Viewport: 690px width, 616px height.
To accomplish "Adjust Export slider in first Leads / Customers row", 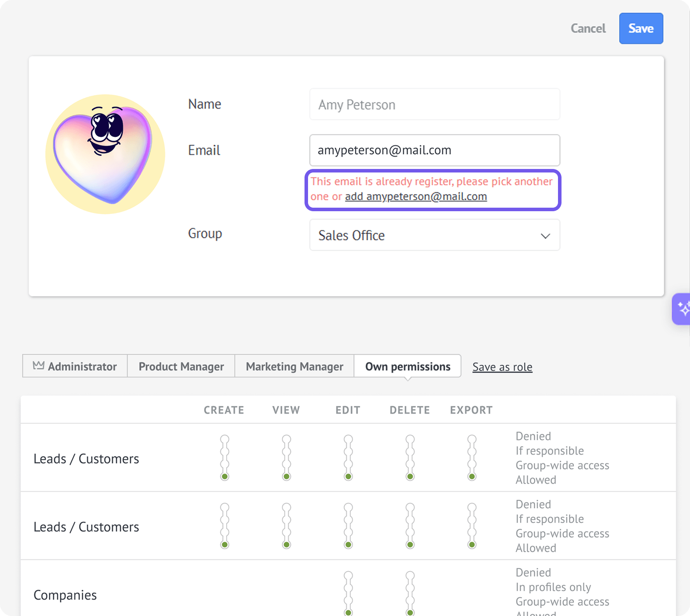I will coord(472,458).
